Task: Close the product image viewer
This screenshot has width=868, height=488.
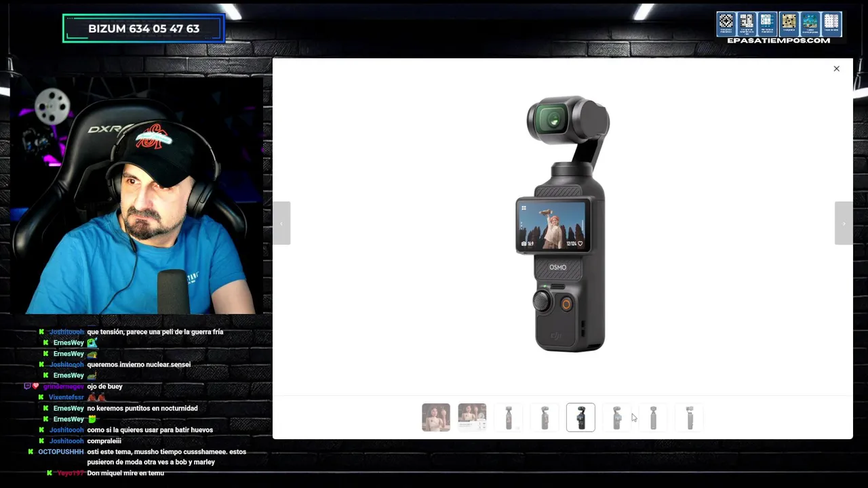Action: coord(836,68)
